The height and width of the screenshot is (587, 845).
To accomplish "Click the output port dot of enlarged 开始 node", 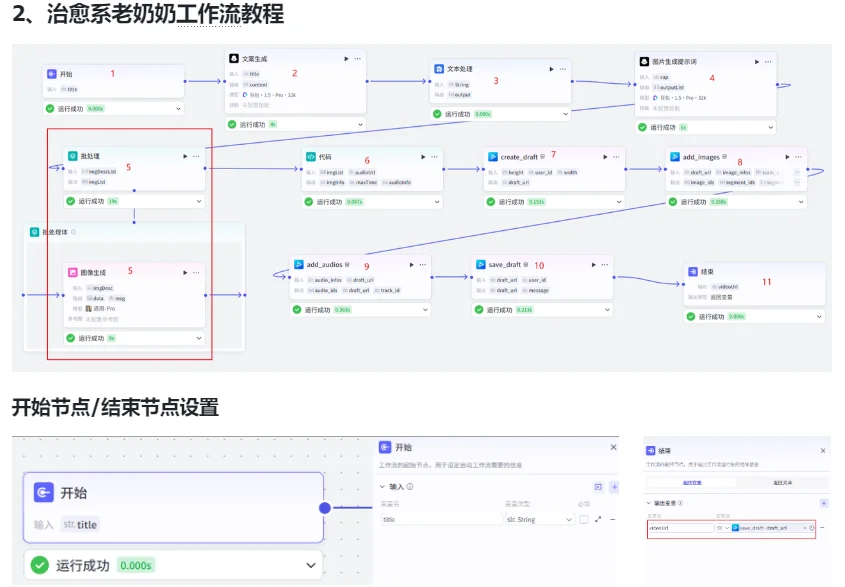I will pos(325,508).
